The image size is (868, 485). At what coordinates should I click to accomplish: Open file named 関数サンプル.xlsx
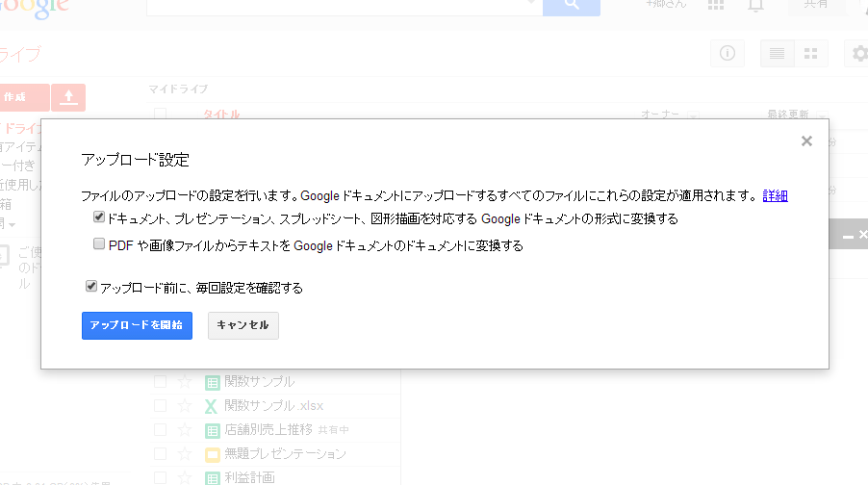[273, 406]
